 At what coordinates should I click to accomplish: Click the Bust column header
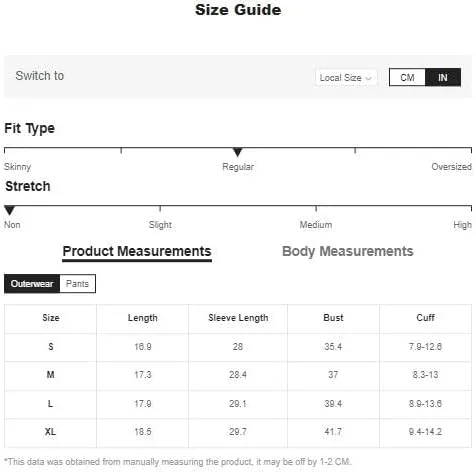tap(333, 318)
